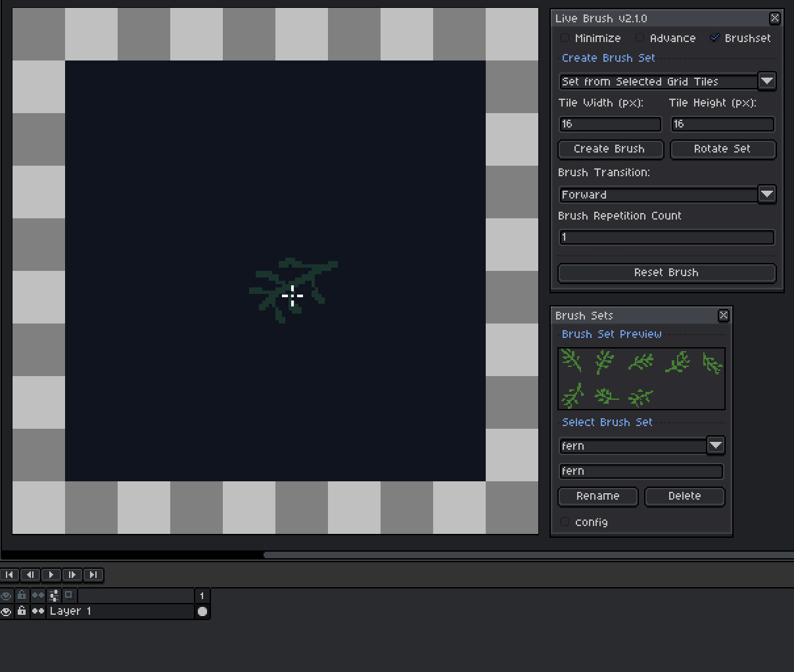Click the Rotate Set button
Image resolution: width=794 pixels, height=672 pixels.
(722, 149)
